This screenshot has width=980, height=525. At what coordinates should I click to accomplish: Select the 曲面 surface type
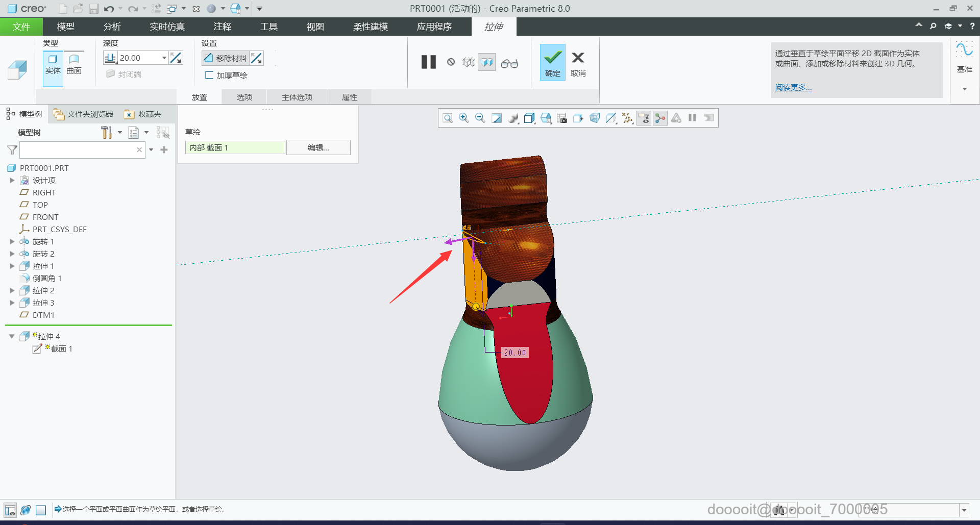coord(74,64)
